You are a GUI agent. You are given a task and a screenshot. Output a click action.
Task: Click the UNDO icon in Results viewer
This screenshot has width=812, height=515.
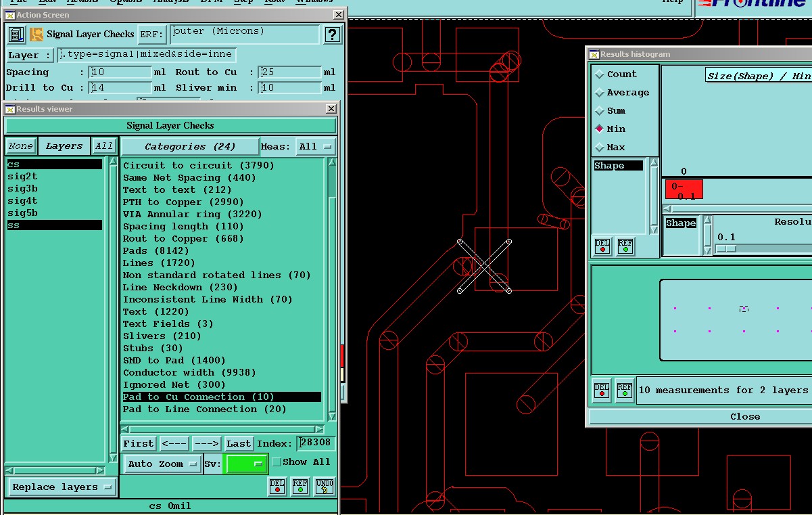tap(325, 486)
